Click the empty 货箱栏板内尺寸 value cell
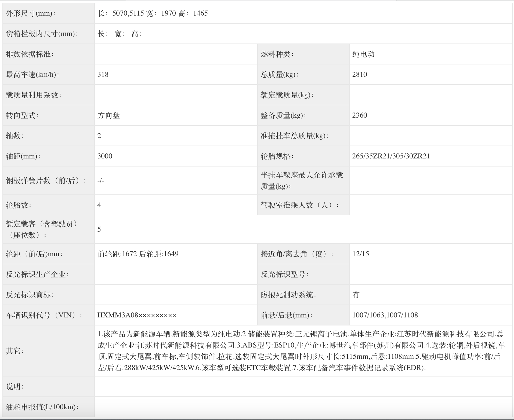The height and width of the screenshot is (420, 514). [175, 33]
